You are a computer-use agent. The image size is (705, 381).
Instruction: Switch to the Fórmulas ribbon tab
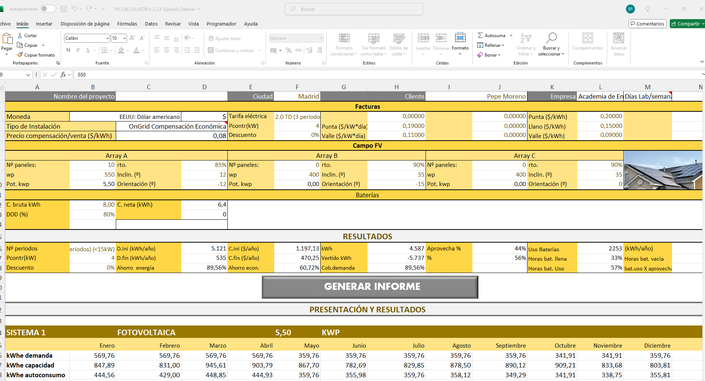[x=127, y=24]
